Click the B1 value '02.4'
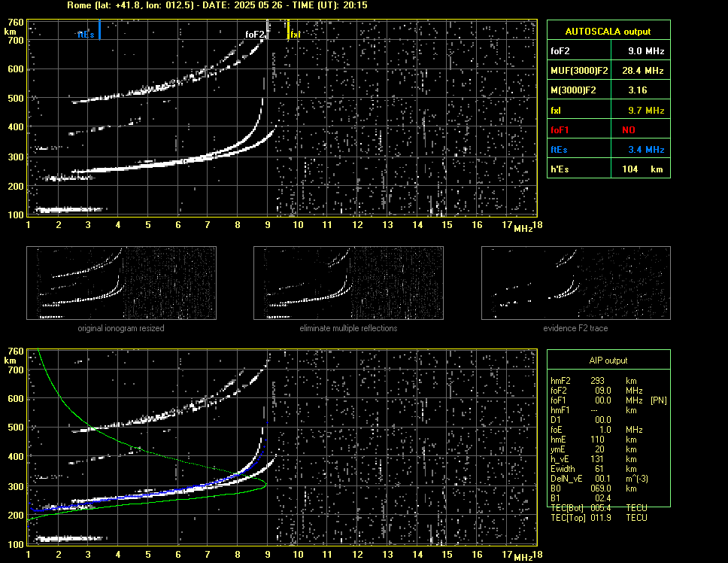 (x=603, y=498)
